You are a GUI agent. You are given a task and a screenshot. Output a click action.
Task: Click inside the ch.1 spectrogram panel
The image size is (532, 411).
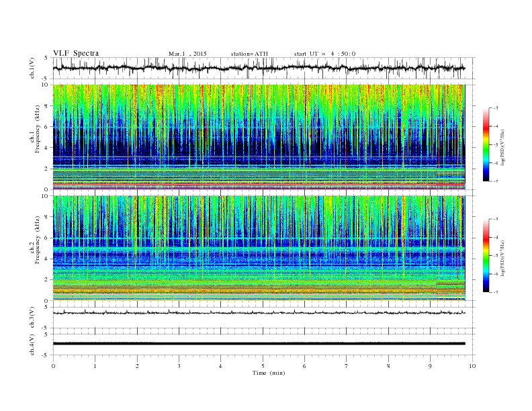(259, 137)
